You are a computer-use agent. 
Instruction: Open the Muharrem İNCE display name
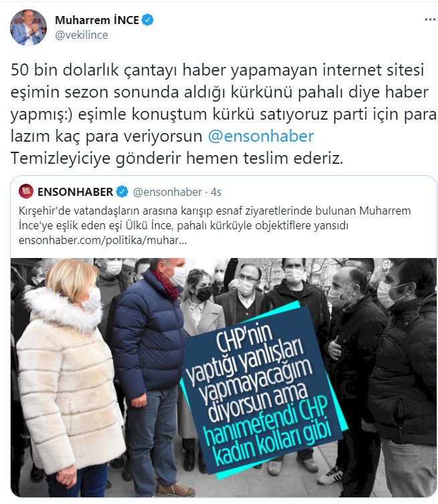tap(97, 20)
